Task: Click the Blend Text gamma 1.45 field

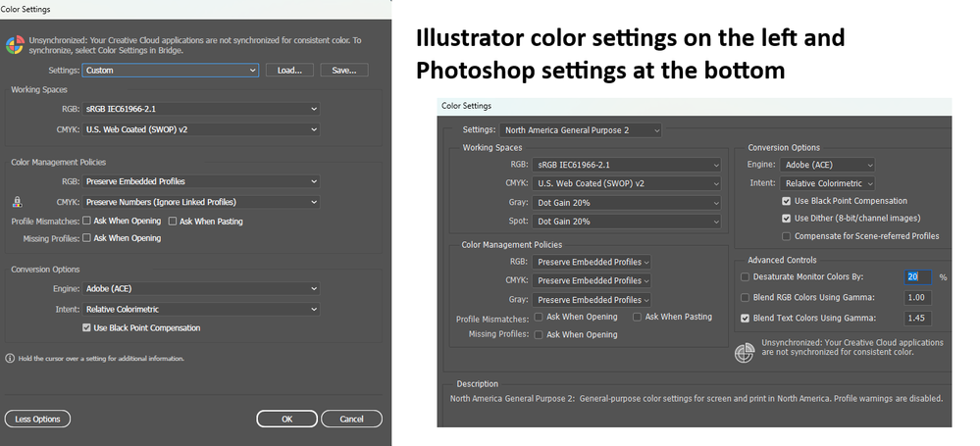Action: (917, 318)
